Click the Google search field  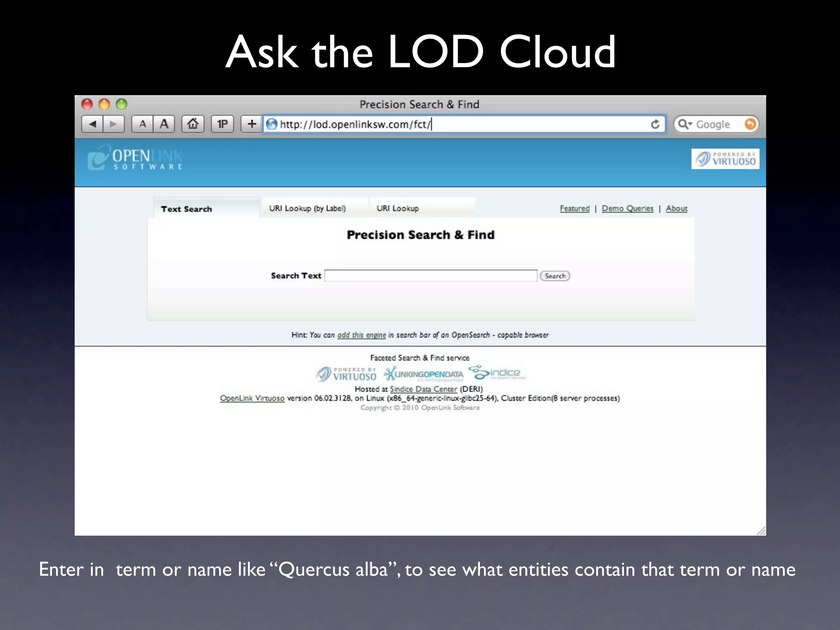coord(717,124)
